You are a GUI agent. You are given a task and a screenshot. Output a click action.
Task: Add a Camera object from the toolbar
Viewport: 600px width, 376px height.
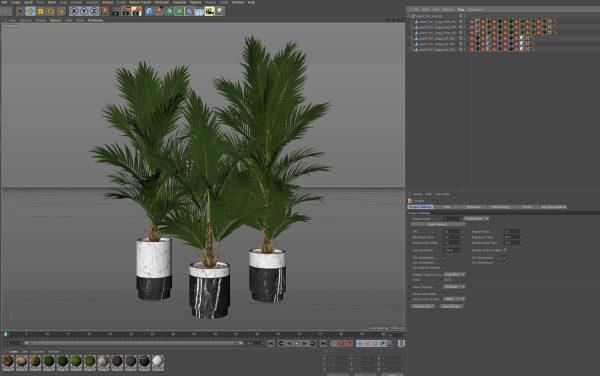pos(209,11)
